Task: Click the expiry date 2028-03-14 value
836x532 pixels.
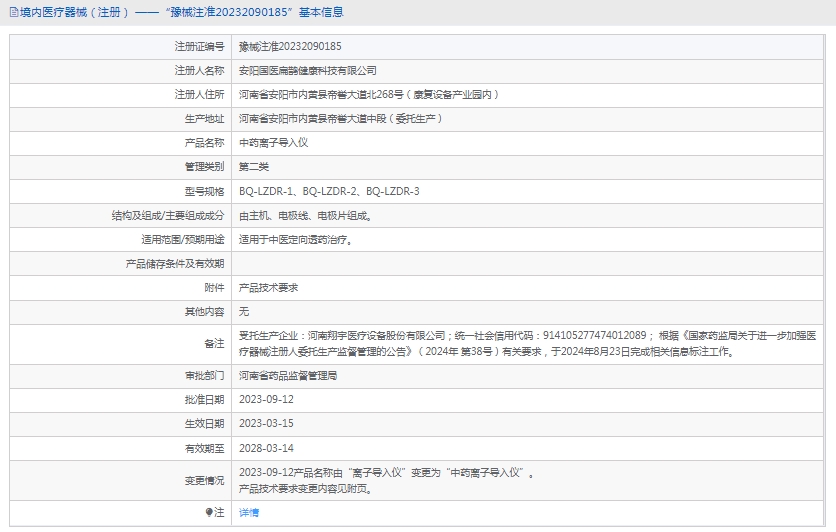Action: point(266,448)
